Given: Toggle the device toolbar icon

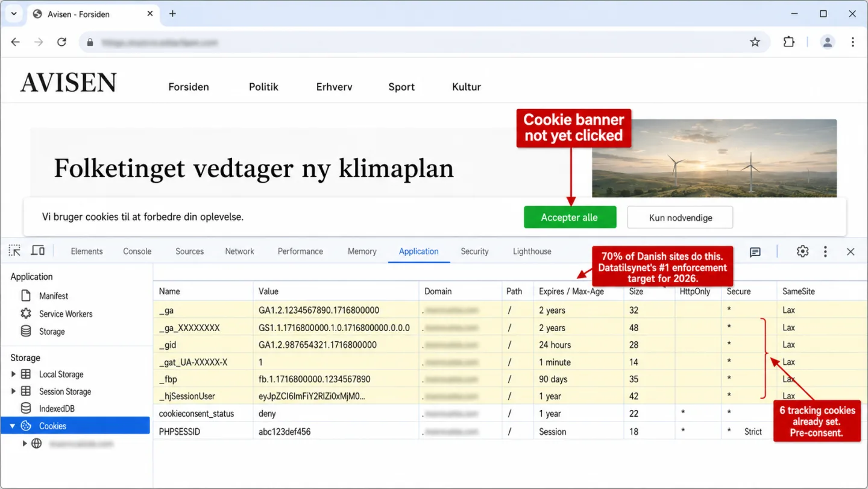Looking at the screenshot, I should point(37,251).
